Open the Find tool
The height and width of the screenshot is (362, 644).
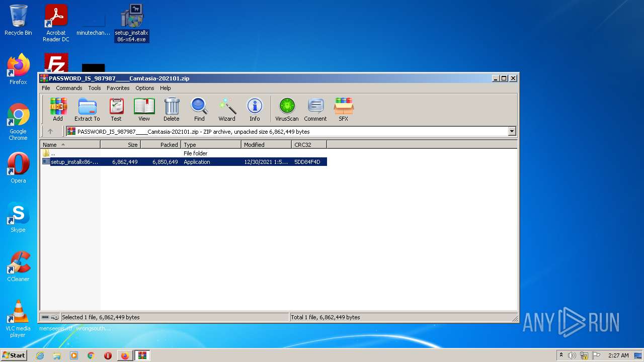point(199,110)
